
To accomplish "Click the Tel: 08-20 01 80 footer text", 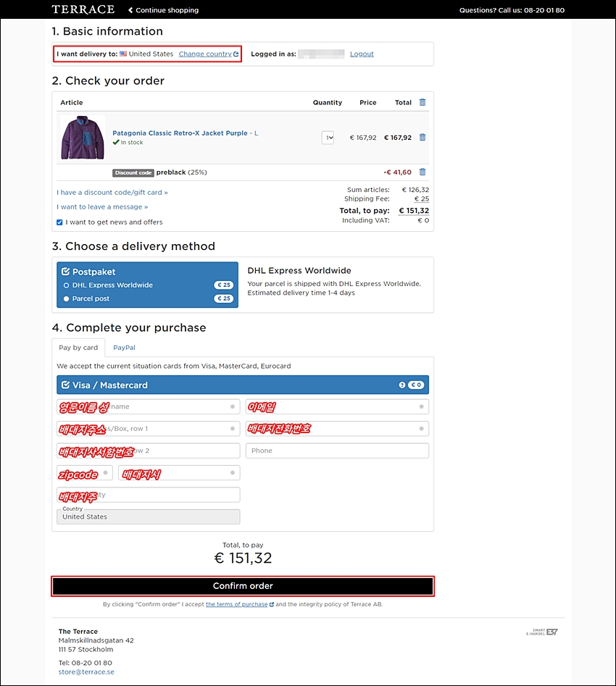I will click(86, 662).
